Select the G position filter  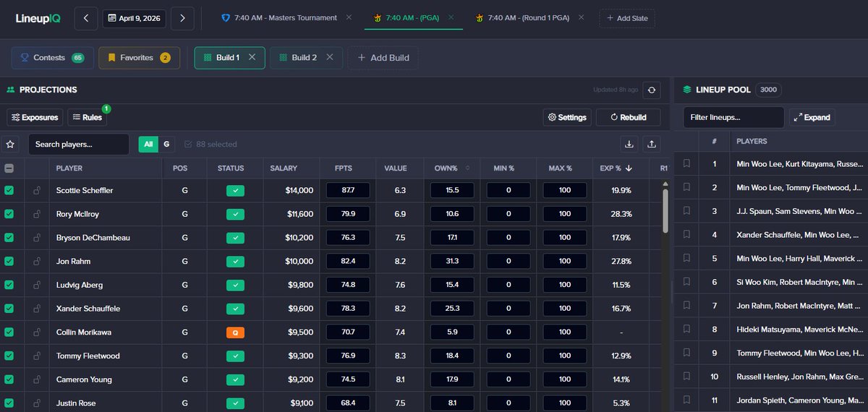pyautogui.click(x=166, y=145)
